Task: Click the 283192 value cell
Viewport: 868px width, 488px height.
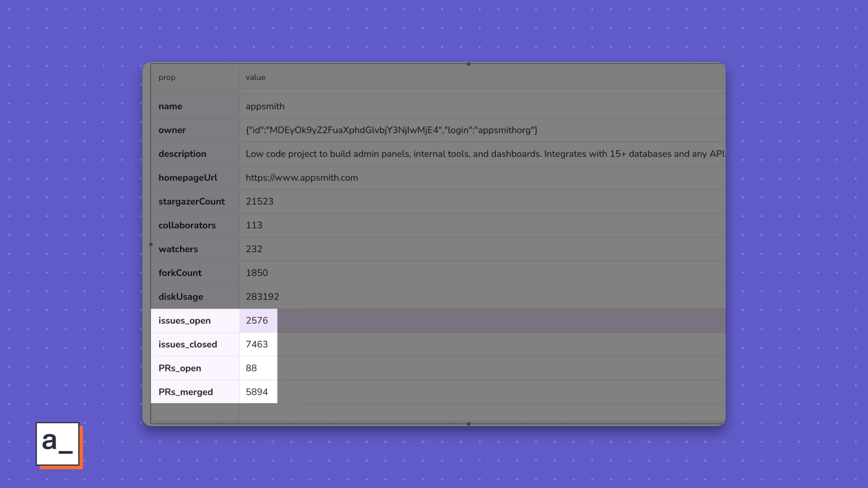Action: click(x=262, y=297)
